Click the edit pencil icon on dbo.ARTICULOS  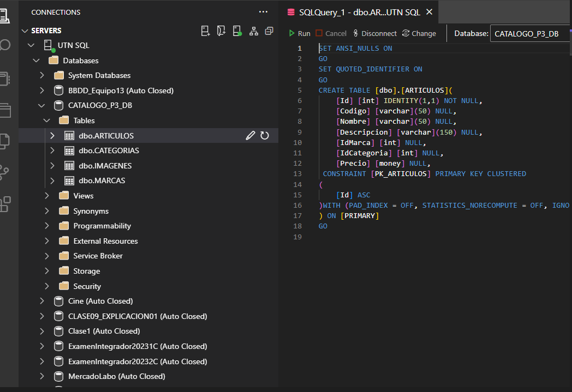[251, 136]
